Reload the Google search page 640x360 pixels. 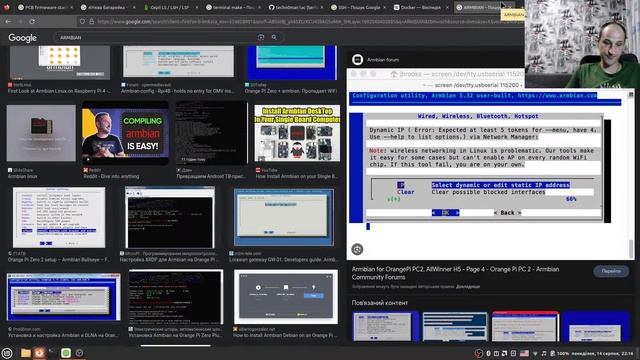pos(32,21)
